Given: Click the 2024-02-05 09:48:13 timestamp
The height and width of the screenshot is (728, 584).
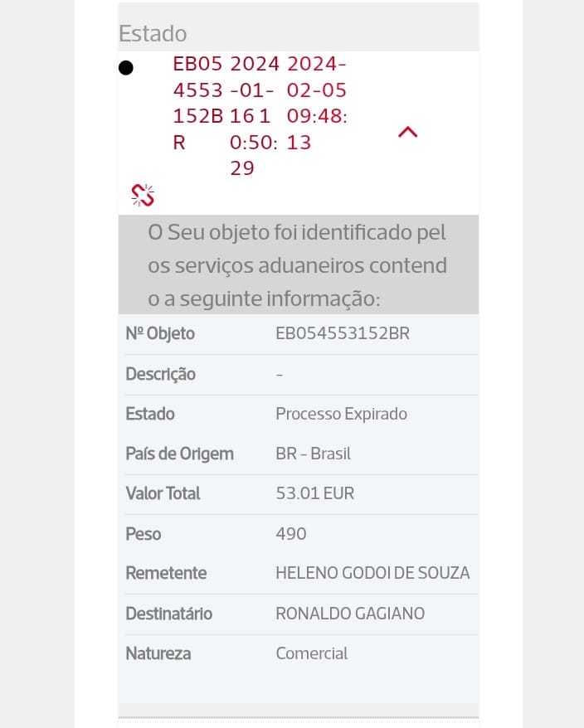Looking at the screenshot, I should pyautogui.click(x=316, y=103).
